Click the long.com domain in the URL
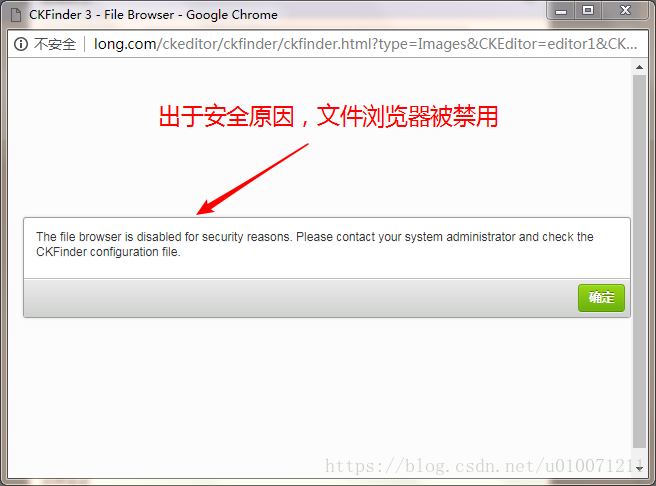Screen dimensions: 656x486 [x=125, y=44]
